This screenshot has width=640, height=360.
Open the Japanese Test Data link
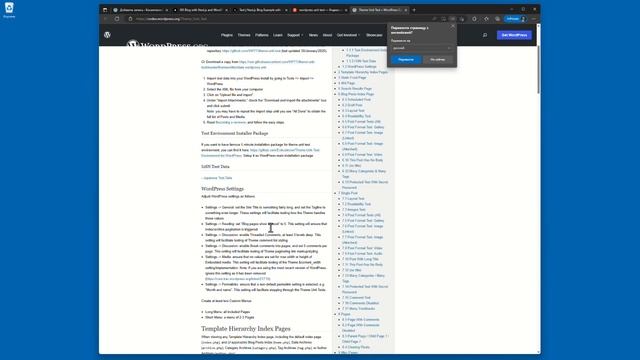[218, 178]
